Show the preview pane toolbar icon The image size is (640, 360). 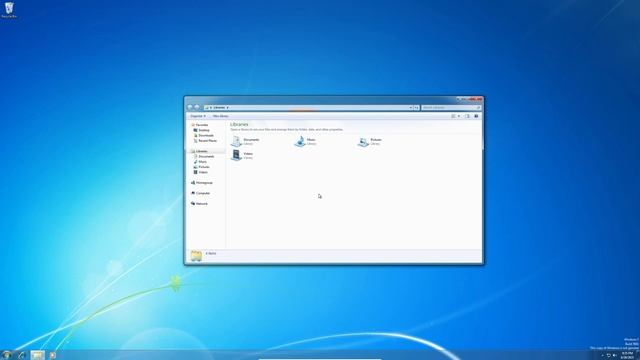(467, 116)
